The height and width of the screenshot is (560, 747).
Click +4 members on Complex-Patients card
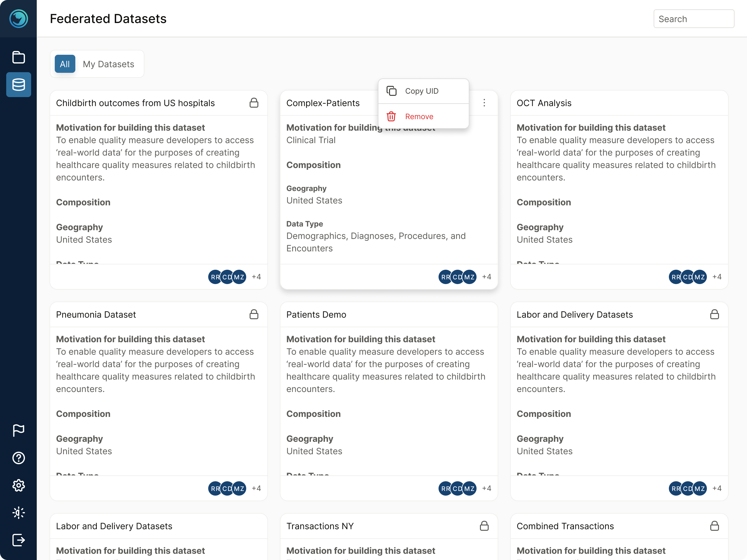[x=486, y=277]
